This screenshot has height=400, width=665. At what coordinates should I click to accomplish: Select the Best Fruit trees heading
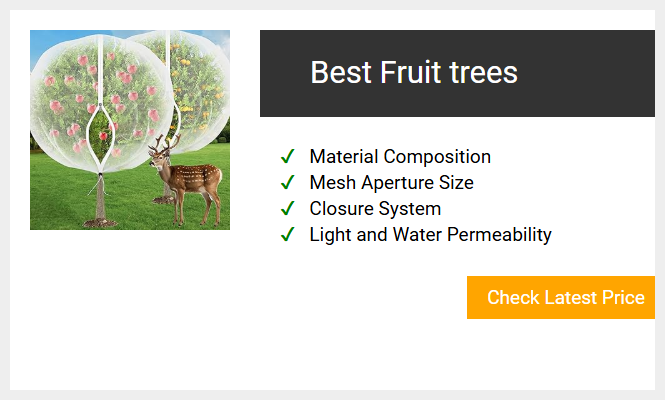tap(414, 73)
